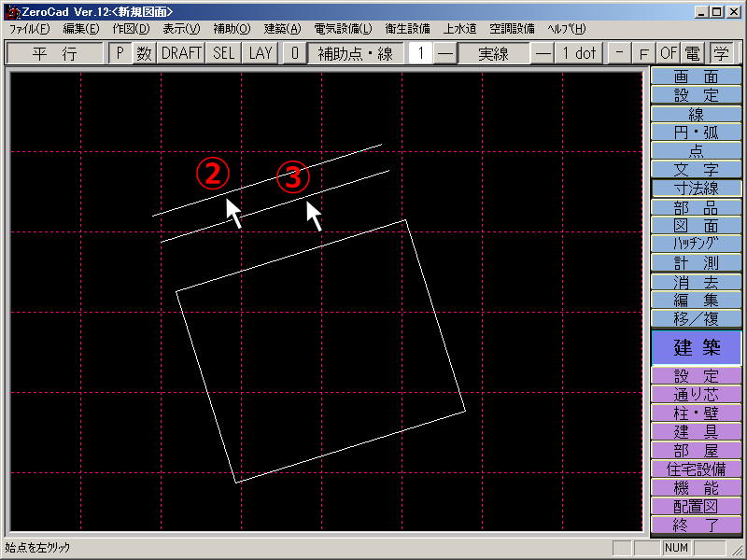Open the 空調設備 menu
The image size is (747, 560).
pos(512,29)
